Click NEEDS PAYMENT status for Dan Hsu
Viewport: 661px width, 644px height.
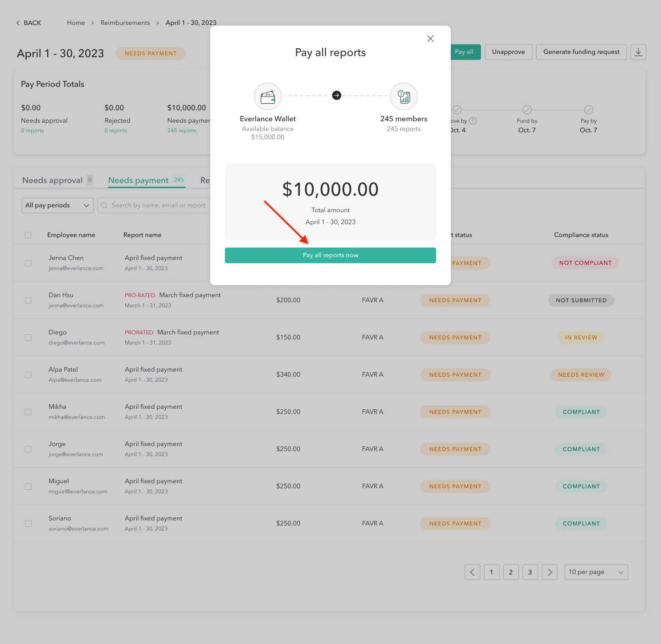455,300
